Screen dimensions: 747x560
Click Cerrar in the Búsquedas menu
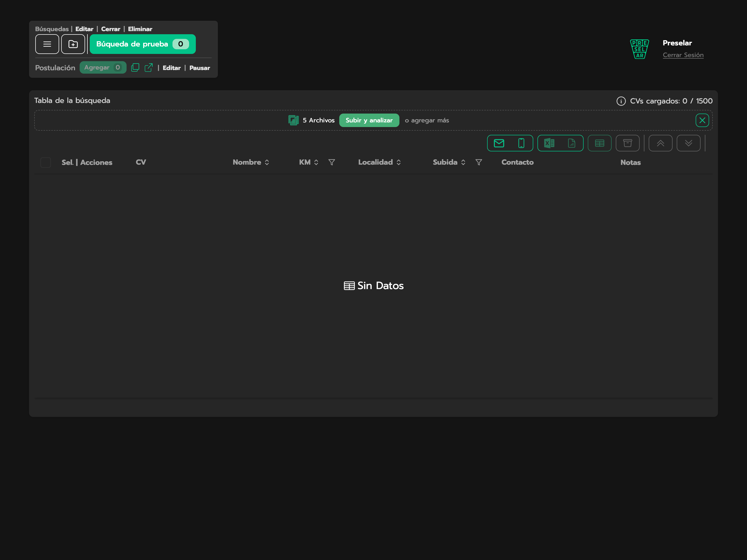click(110, 29)
